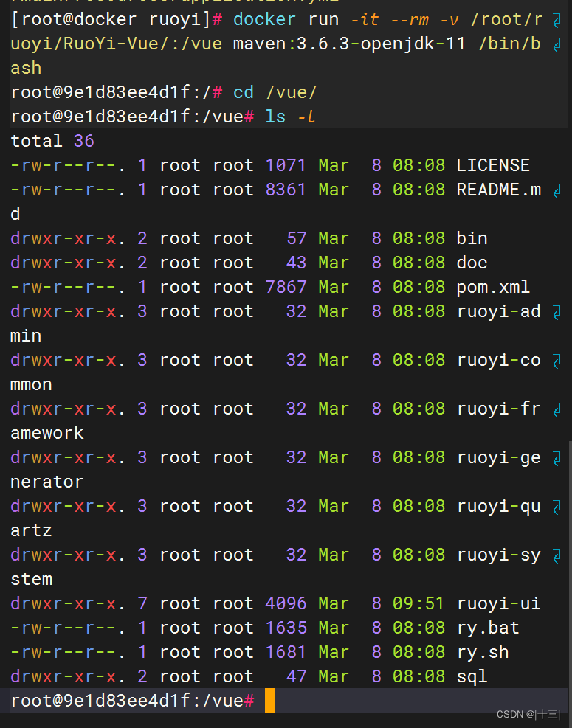This screenshot has height=728, width=572.
Task: Click the line-wrap arrow after README.m
Action: coord(557,191)
